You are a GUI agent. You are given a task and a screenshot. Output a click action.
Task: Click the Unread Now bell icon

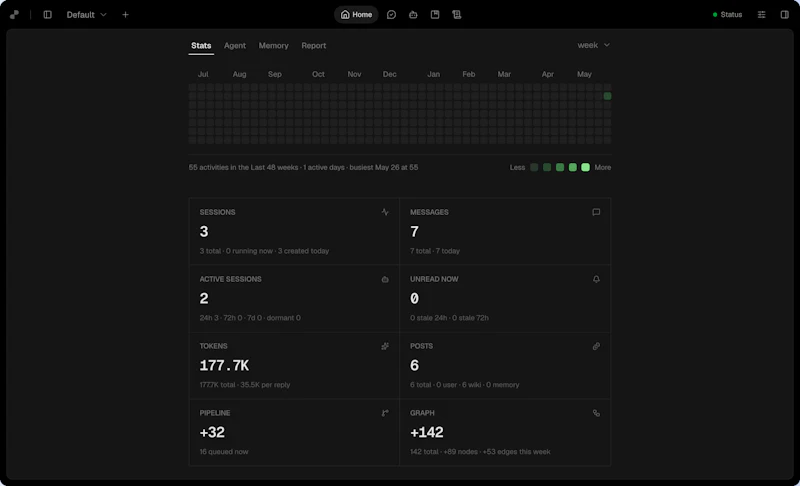596,279
